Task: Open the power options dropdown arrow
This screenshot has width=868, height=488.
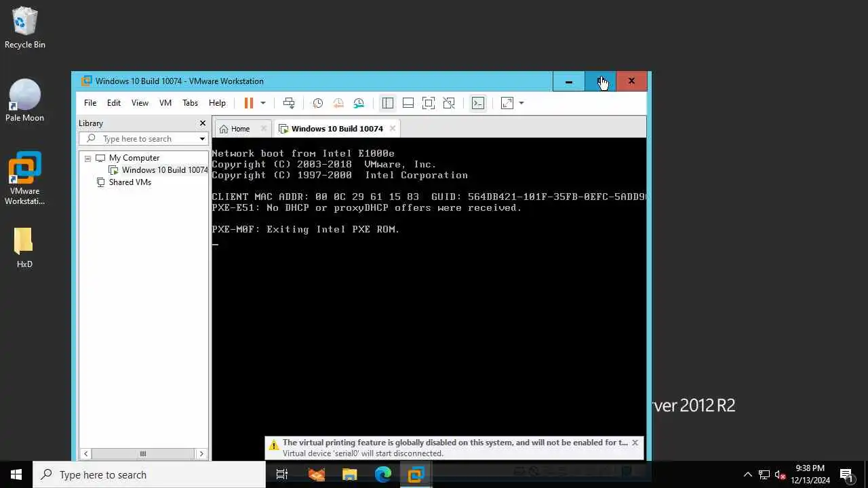Action: (263, 103)
